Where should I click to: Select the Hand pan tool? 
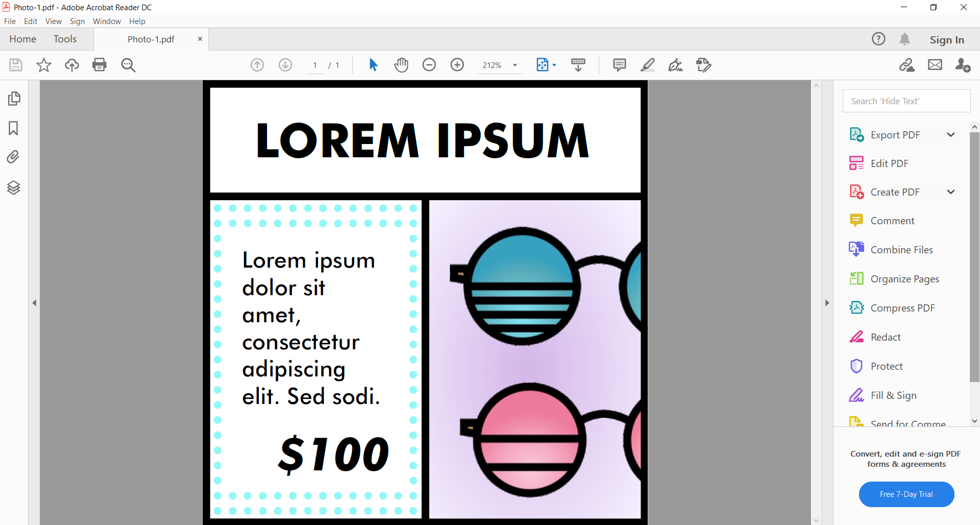point(401,65)
